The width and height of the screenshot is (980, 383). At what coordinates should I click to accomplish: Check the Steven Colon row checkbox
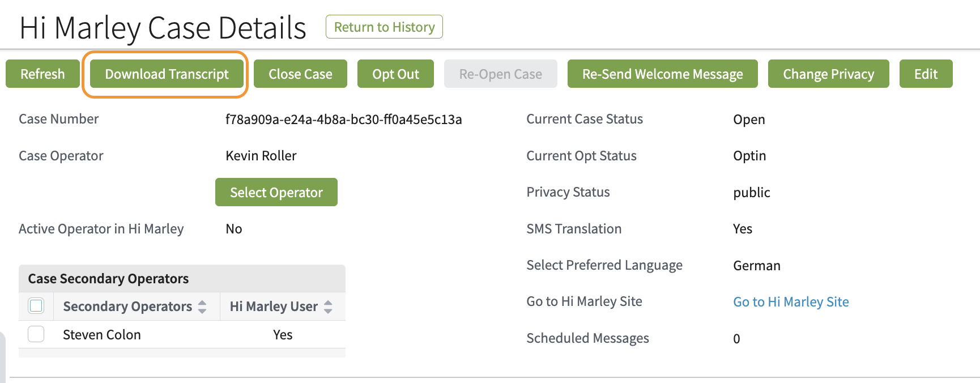pyautogui.click(x=36, y=334)
